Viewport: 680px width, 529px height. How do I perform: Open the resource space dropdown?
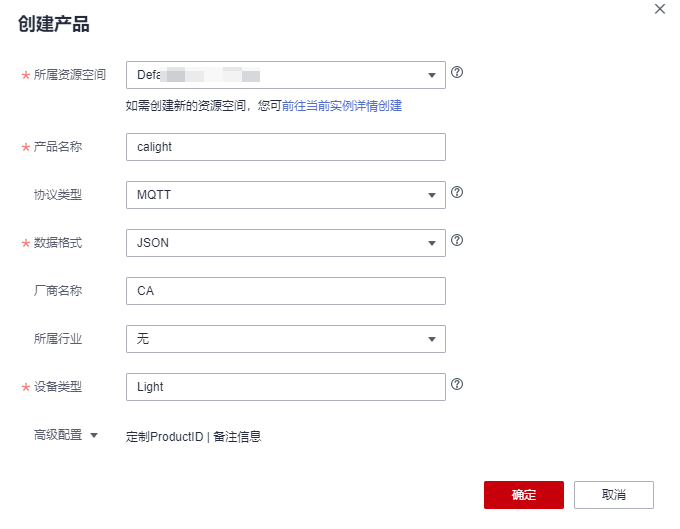(x=285, y=75)
